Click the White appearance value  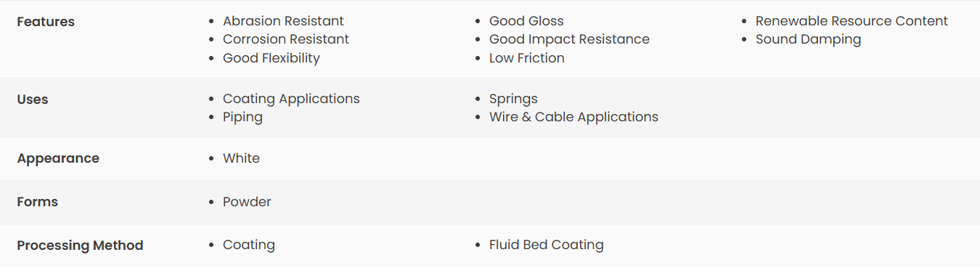tap(241, 158)
